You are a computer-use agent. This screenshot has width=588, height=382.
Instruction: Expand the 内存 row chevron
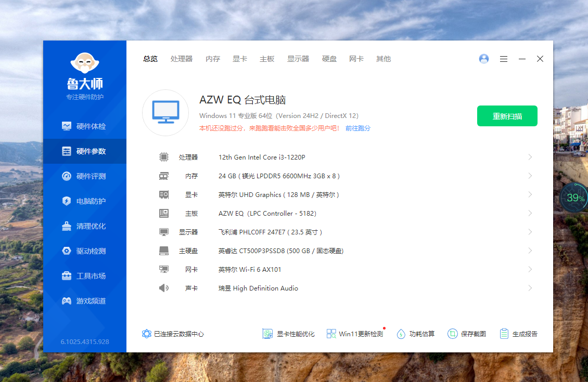click(530, 176)
